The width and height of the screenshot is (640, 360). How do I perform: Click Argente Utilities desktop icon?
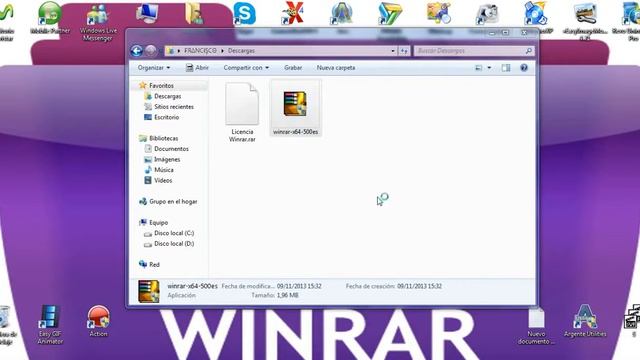pyautogui.click(x=585, y=321)
